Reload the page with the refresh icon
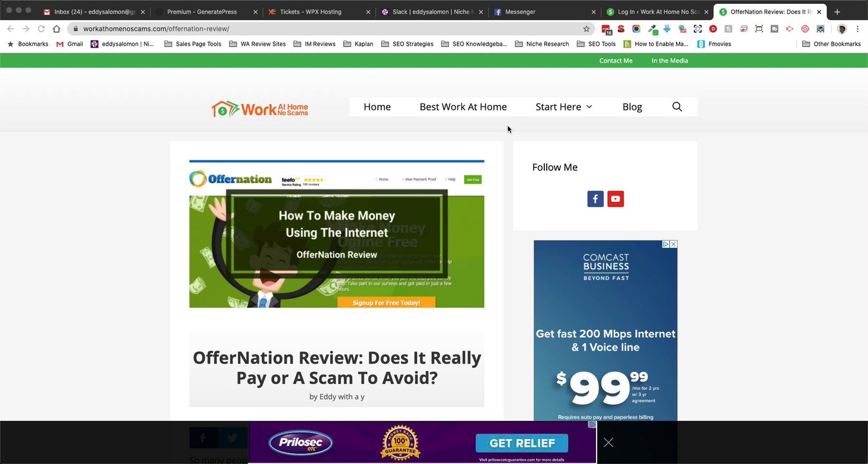The height and width of the screenshot is (464, 868). coord(41,29)
